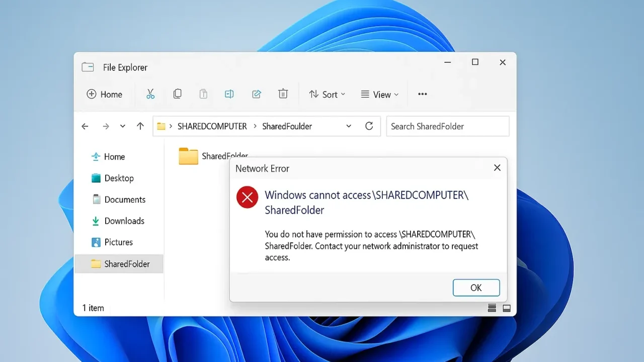
Task: Click the Home plus button in toolbar
Action: (105, 94)
